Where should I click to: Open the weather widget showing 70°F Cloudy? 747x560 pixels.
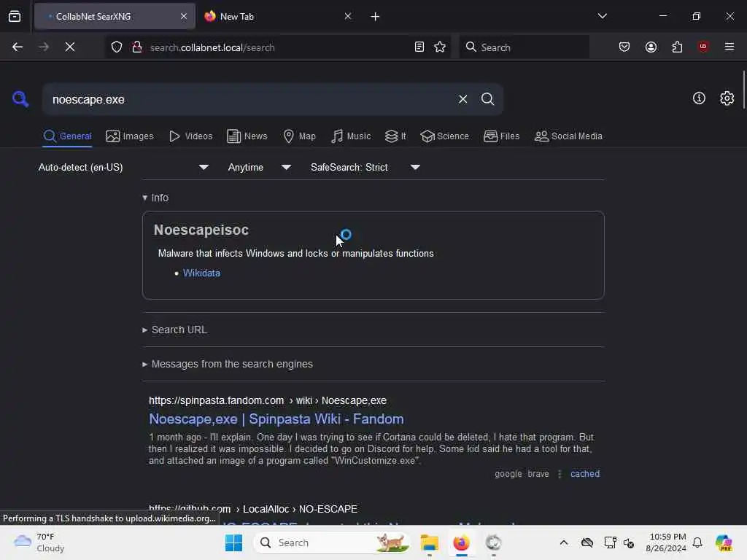[x=39, y=542]
